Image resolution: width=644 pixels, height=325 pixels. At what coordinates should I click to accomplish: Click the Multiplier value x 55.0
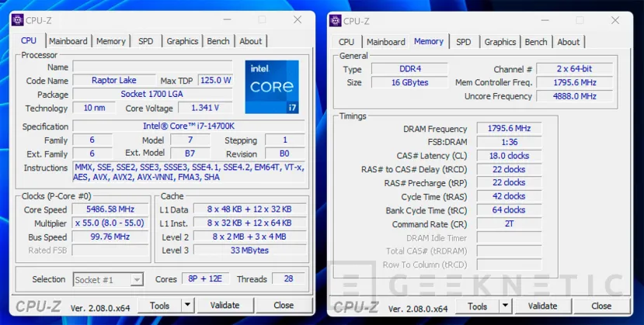click(x=110, y=223)
